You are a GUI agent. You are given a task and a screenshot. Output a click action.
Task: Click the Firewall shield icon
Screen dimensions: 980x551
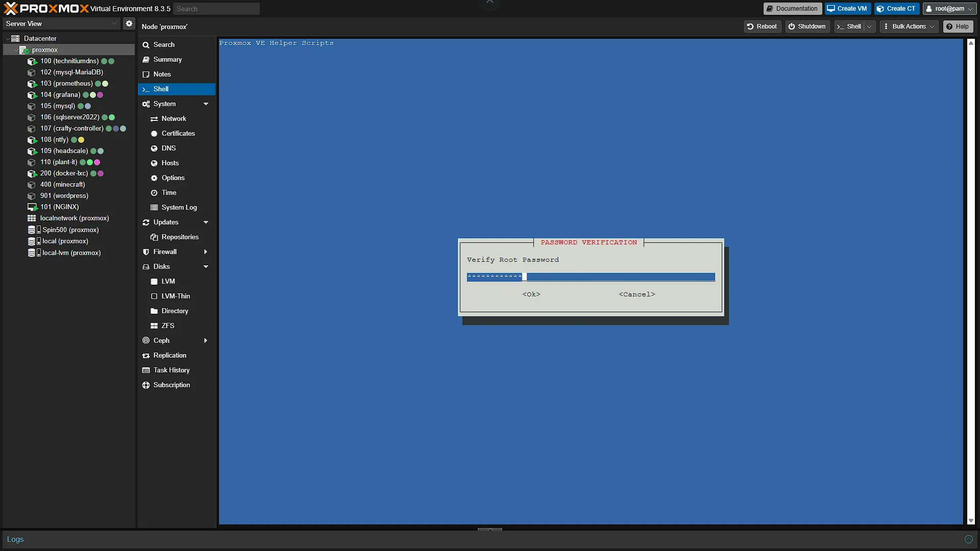click(x=146, y=252)
